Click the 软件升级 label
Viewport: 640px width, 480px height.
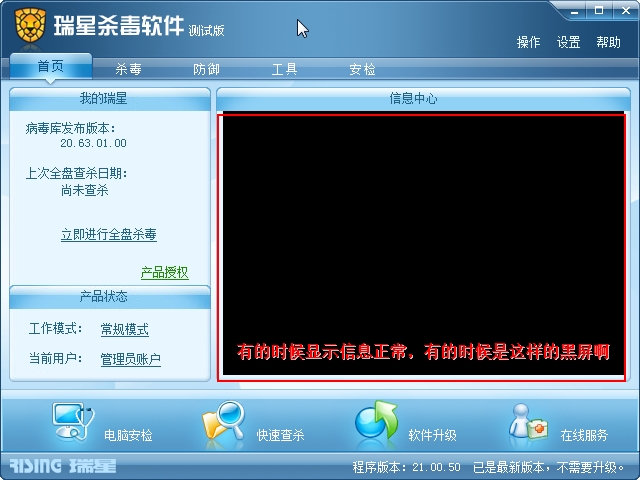[x=432, y=436]
